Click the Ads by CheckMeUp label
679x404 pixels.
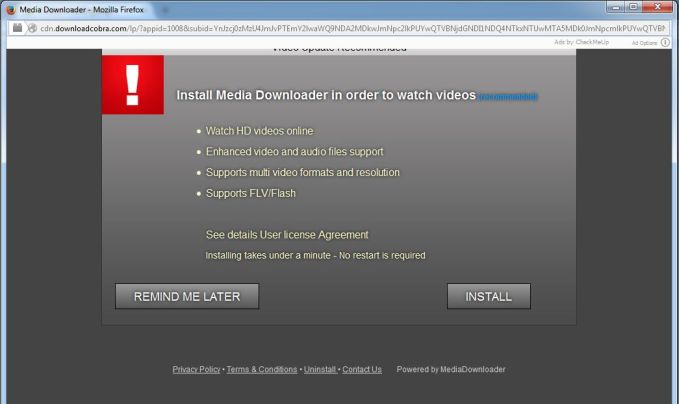click(582, 42)
